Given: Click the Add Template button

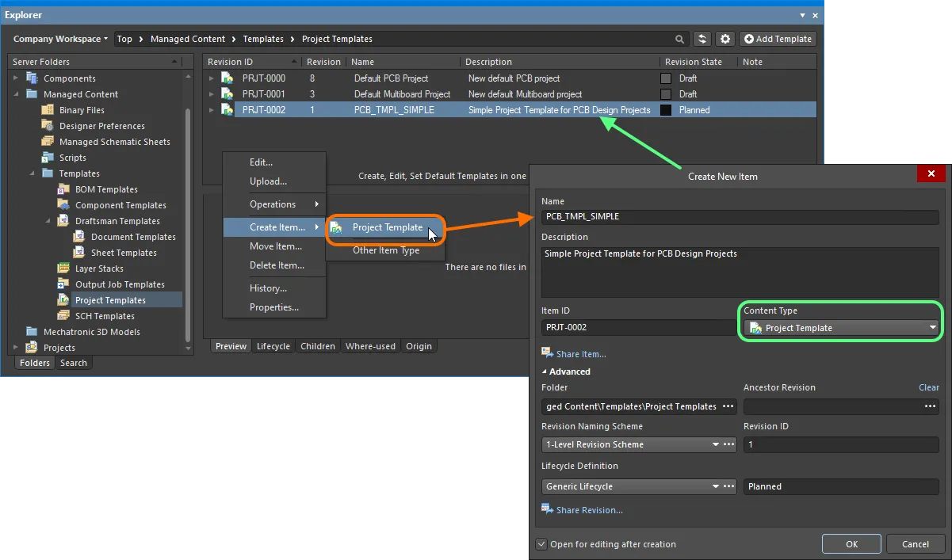Looking at the screenshot, I should click(778, 39).
